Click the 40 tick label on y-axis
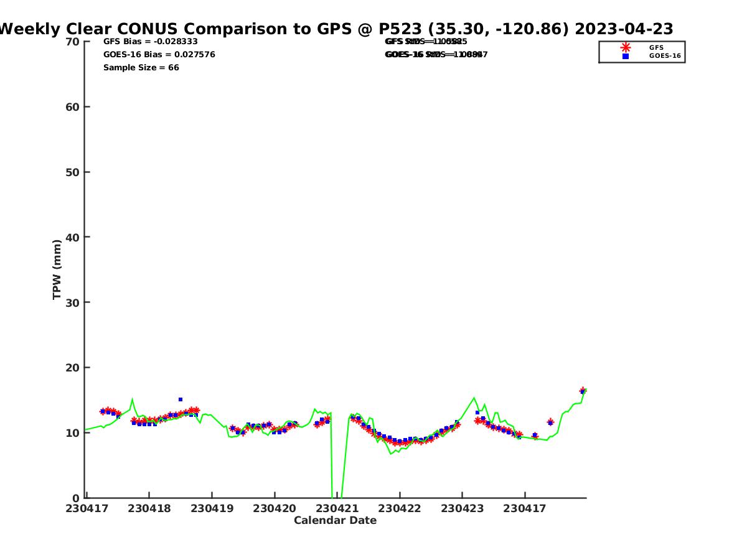747x560 pixels. [73, 237]
